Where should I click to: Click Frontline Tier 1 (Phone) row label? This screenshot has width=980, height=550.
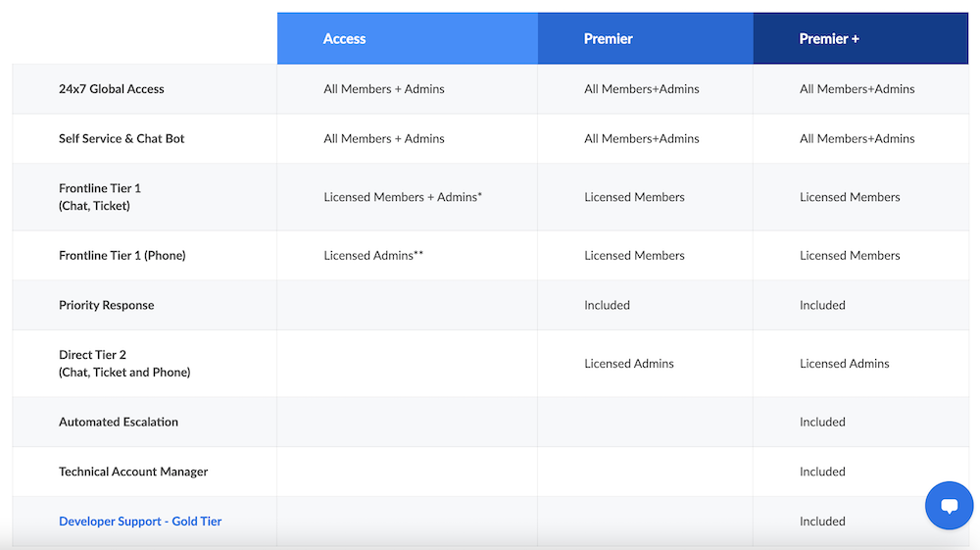(x=122, y=256)
